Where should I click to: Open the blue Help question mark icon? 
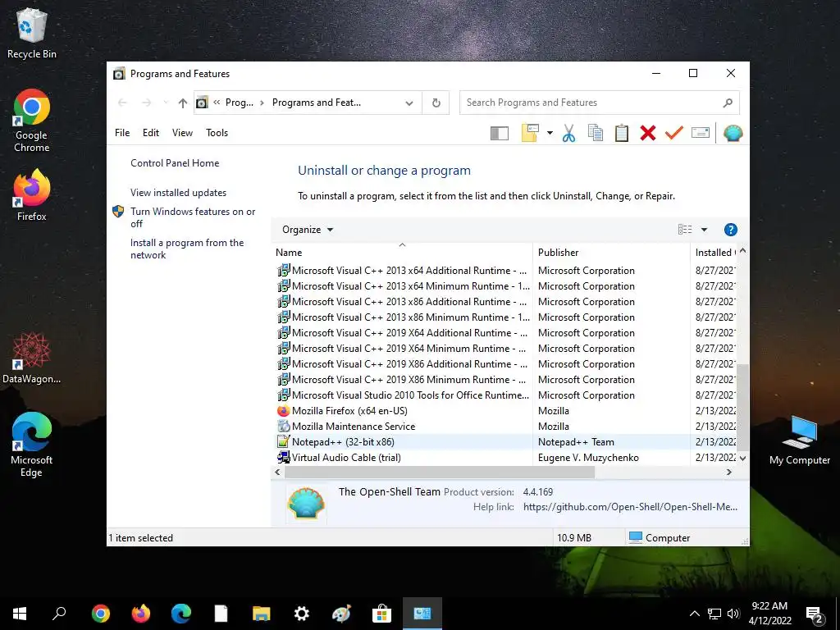coord(730,230)
